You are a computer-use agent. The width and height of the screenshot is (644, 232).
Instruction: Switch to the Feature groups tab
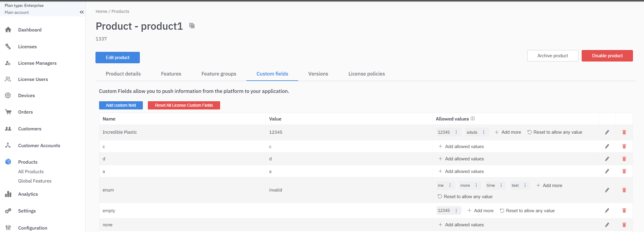click(x=219, y=74)
